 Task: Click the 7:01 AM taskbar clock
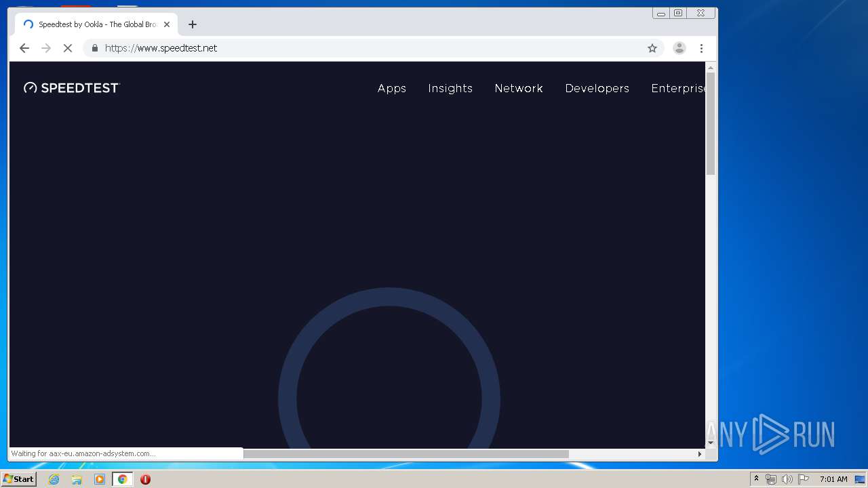(x=833, y=479)
